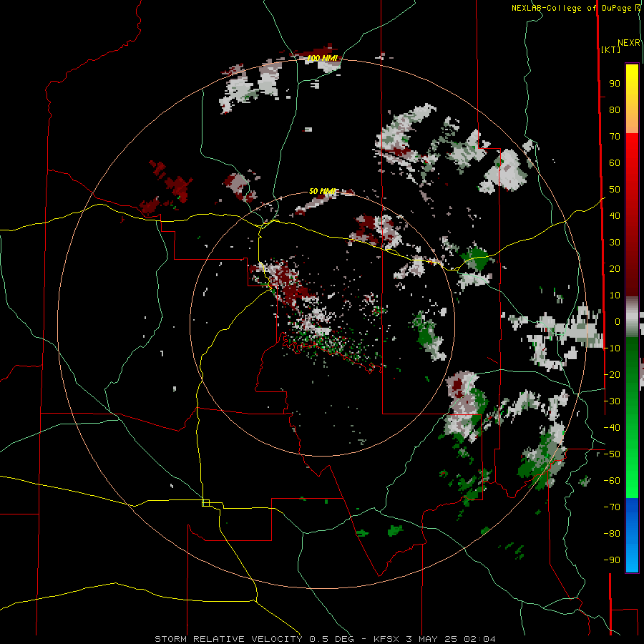Click the -50 value on velocity scale
Image resolution: width=644 pixels, height=644 pixels.
click(x=612, y=454)
